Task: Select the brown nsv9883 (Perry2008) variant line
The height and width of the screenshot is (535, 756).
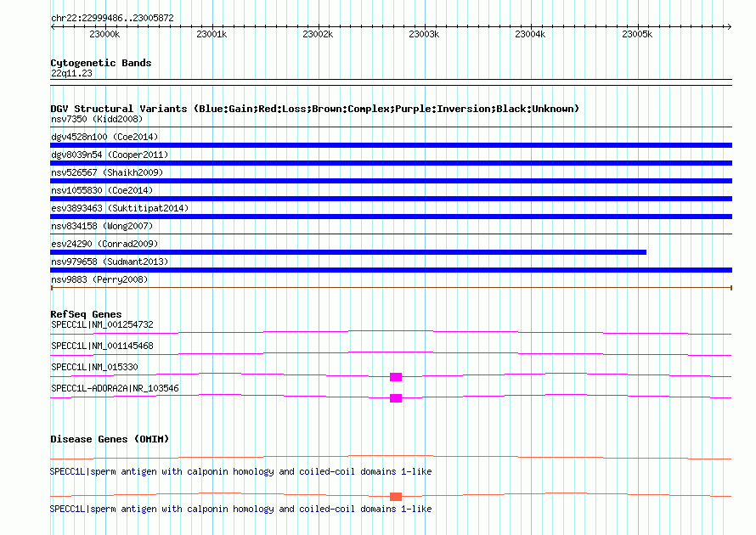Action: pyautogui.click(x=391, y=288)
